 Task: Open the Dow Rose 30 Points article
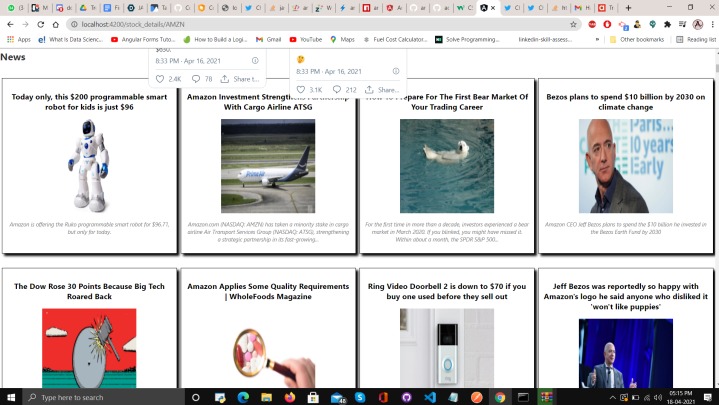[x=89, y=291]
